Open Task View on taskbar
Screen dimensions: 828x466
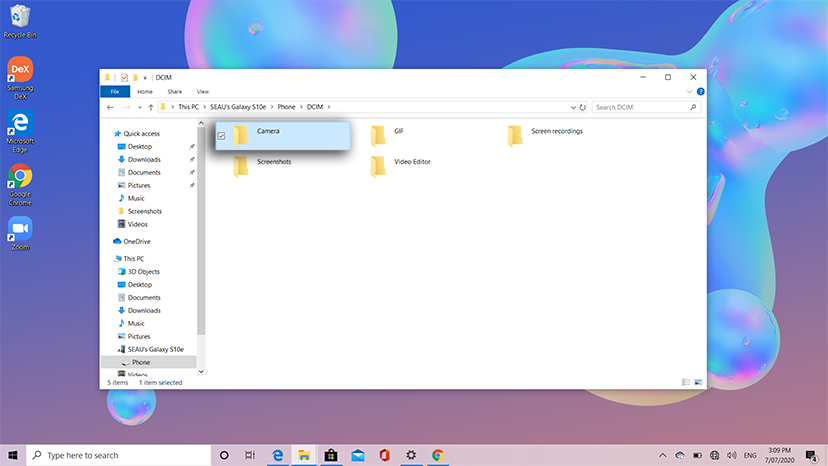[250, 455]
